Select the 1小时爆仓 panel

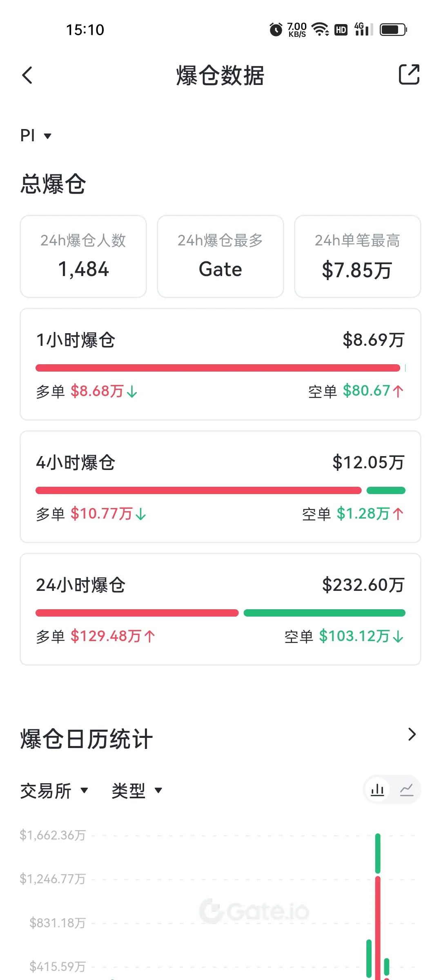[220, 364]
